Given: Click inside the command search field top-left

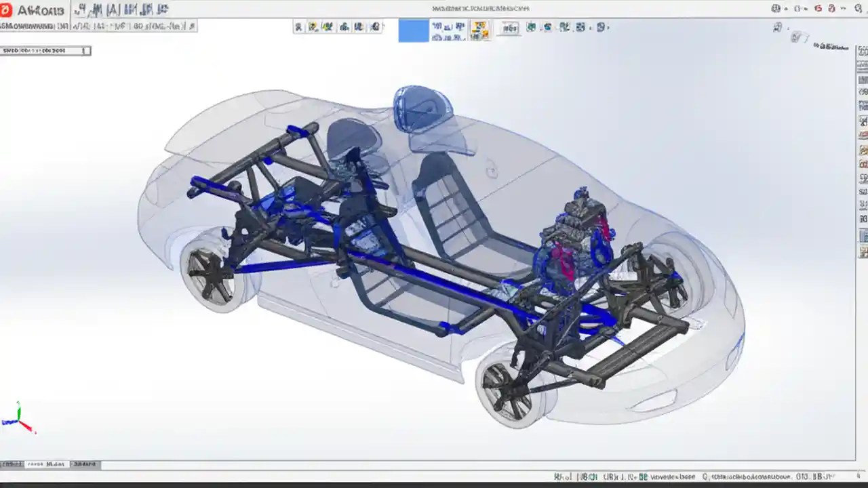Looking at the screenshot, I should point(45,50).
